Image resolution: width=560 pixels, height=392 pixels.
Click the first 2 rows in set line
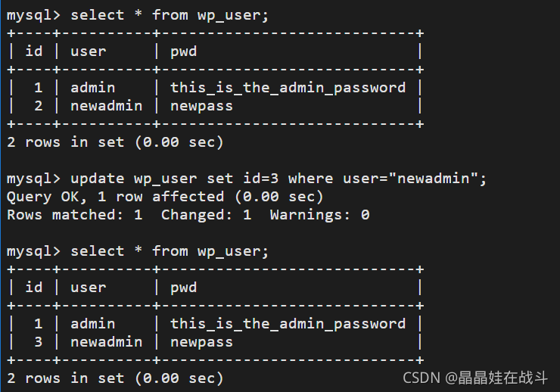[x=115, y=142]
